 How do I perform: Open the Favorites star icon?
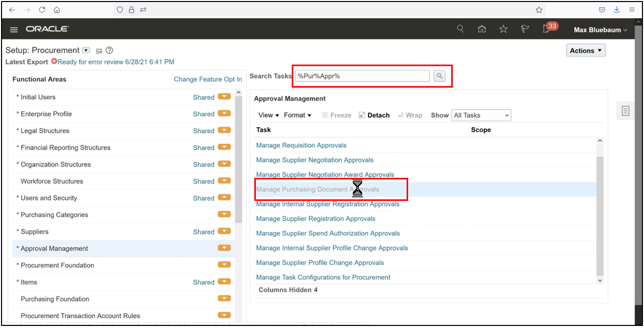tap(503, 29)
